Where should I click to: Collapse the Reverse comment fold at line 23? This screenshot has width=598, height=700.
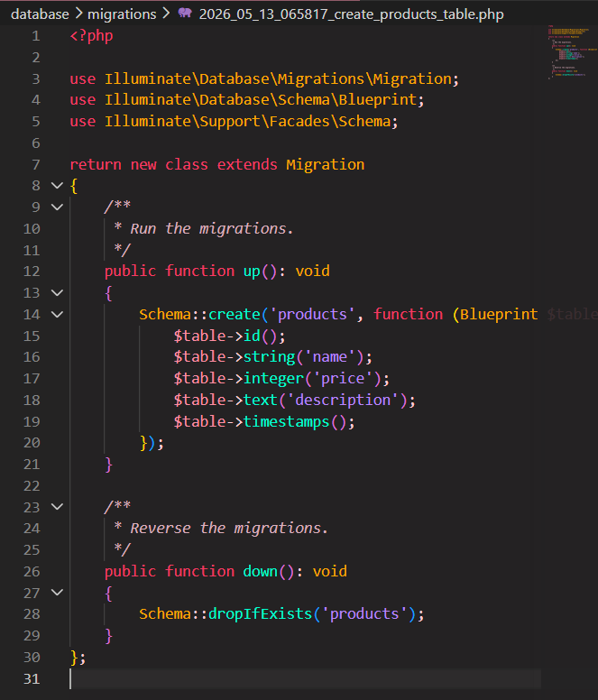(x=57, y=507)
